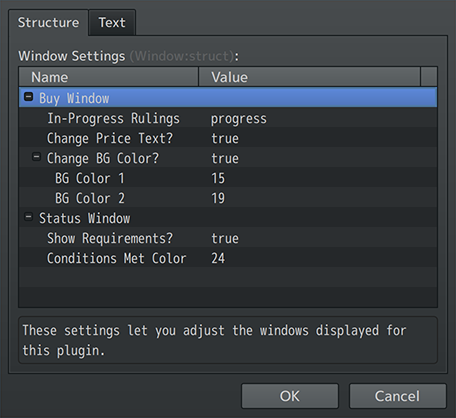Select the Change BG Color? label
Image resolution: width=456 pixels, height=418 pixels.
[103, 158]
